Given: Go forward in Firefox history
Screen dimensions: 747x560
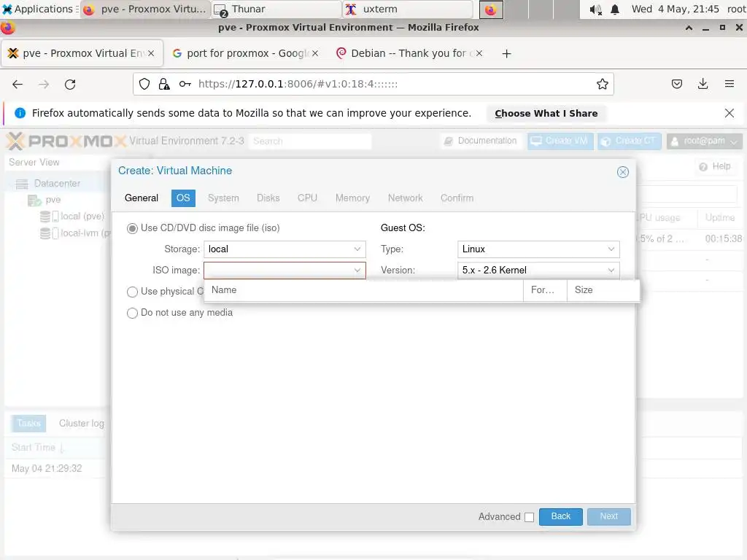Looking at the screenshot, I should pos(44,85).
